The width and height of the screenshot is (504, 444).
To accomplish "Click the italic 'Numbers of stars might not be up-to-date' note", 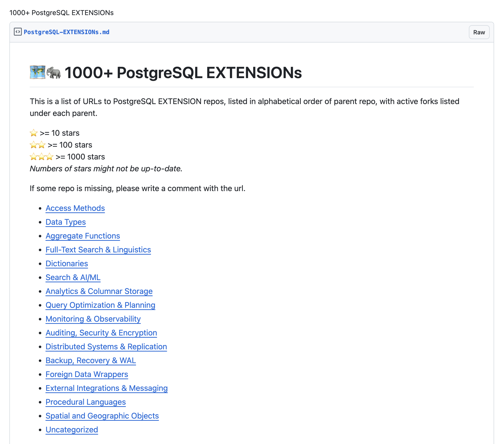I will click(106, 169).
